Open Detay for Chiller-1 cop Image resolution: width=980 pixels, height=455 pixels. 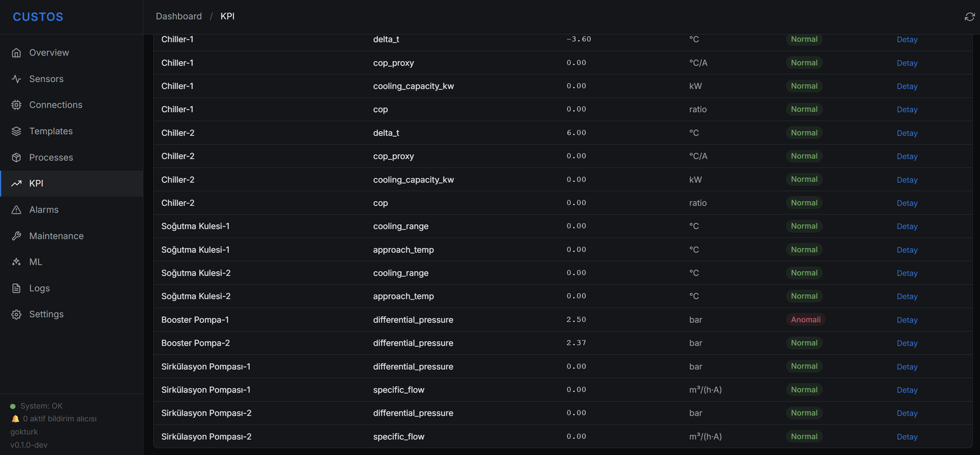(x=907, y=110)
